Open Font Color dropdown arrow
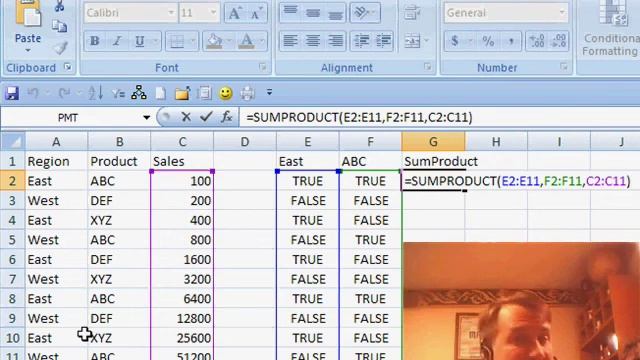 click(x=262, y=41)
